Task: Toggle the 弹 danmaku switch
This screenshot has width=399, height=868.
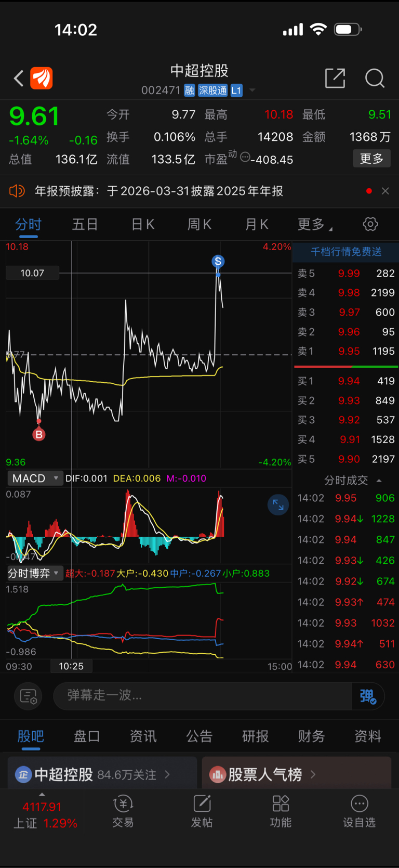Action: pos(368,696)
